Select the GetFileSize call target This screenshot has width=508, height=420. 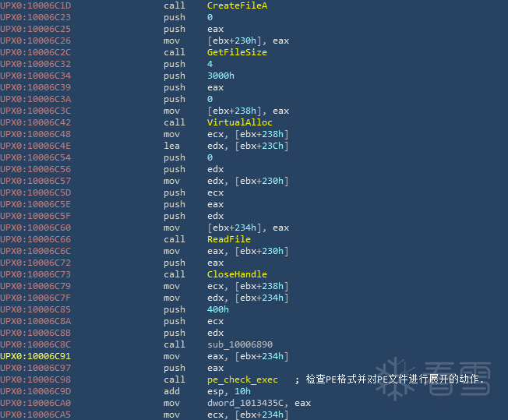(x=237, y=52)
